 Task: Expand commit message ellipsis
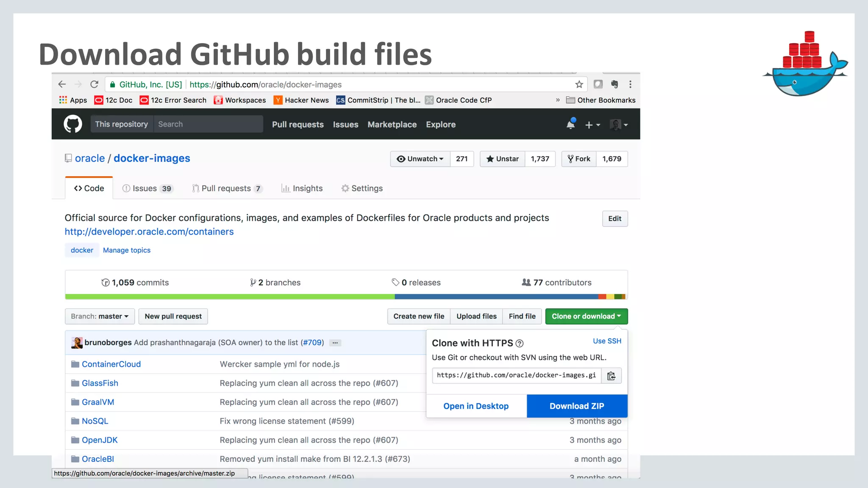(335, 343)
